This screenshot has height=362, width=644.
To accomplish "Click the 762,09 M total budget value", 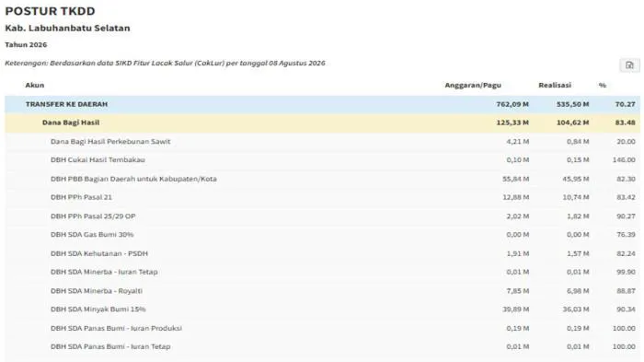I will tap(512, 104).
